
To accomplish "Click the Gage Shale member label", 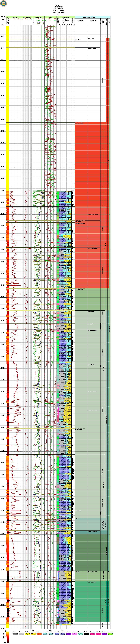I will point(78,221).
